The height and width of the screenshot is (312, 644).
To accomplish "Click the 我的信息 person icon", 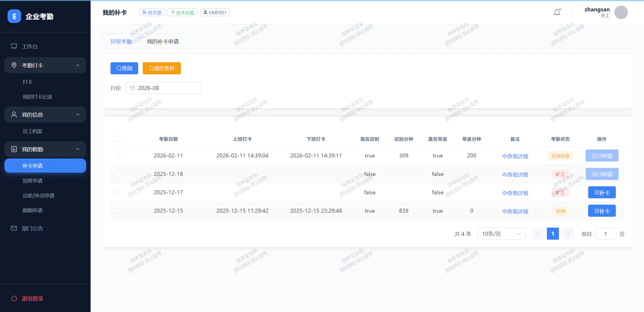I will (14, 115).
